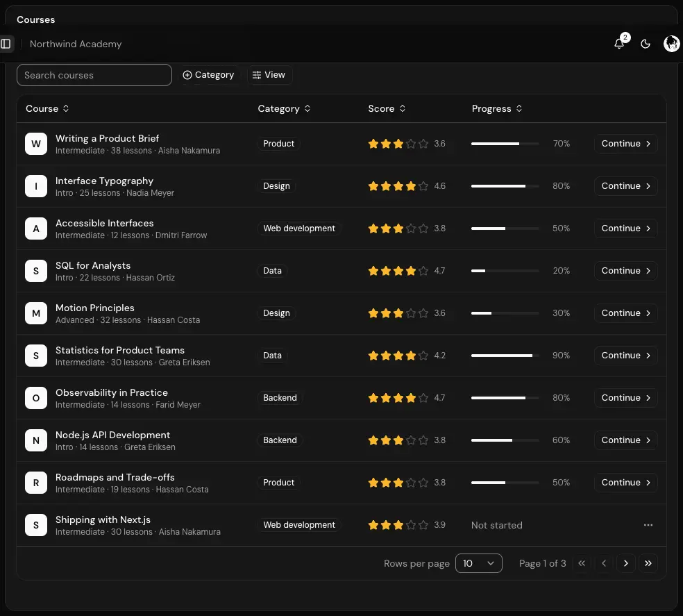Toggle the sidebar panel icon
Screen dimensions: 683x616
[x=6, y=44]
